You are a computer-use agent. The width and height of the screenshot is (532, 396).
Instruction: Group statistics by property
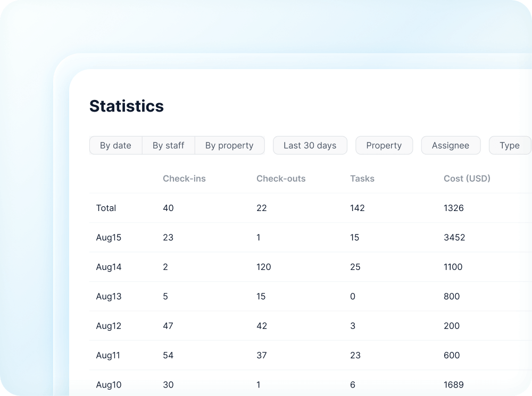pyautogui.click(x=229, y=145)
